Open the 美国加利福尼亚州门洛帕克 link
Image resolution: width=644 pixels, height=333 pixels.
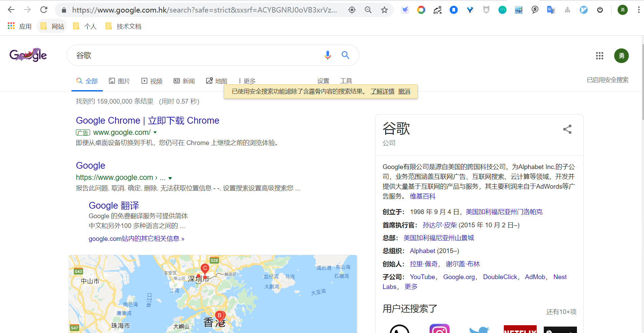tap(504, 212)
